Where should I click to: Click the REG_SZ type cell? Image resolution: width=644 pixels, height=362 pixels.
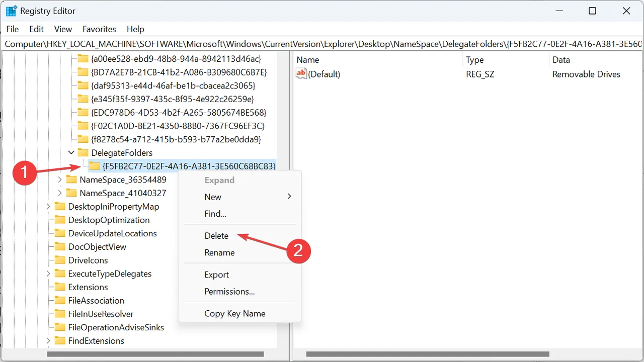pyautogui.click(x=480, y=74)
